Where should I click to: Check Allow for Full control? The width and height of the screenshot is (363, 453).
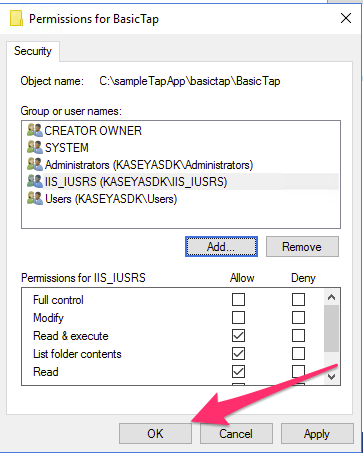(238, 299)
